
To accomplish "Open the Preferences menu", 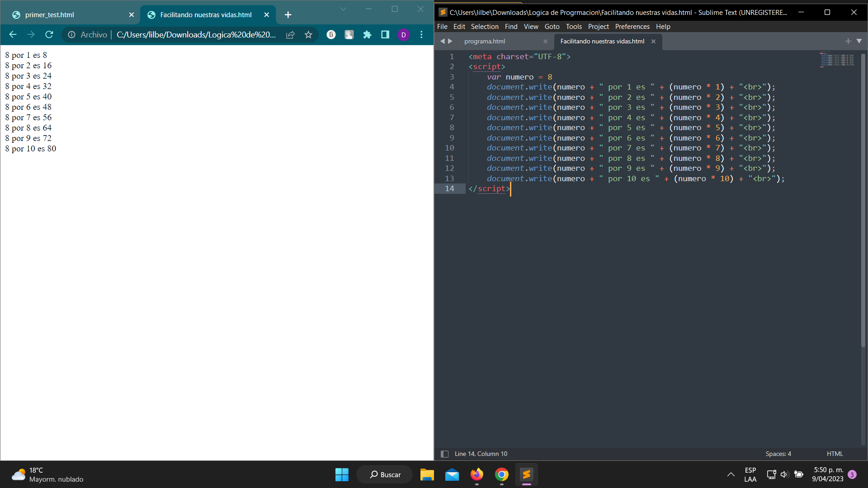I will [x=632, y=27].
